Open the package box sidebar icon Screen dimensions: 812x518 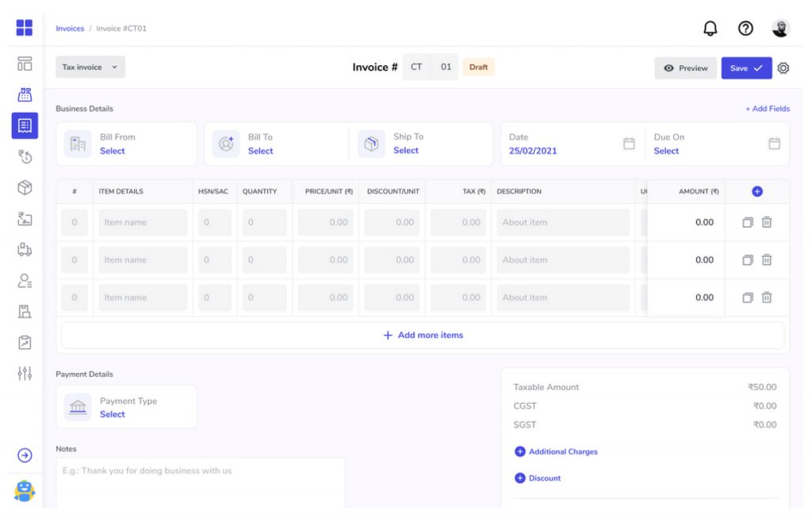point(25,187)
